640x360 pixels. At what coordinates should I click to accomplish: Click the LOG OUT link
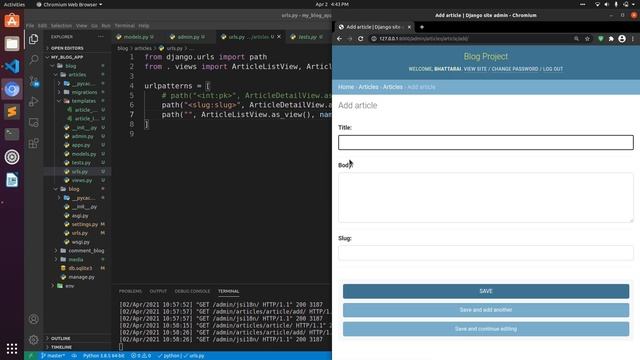pyautogui.click(x=553, y=69)
